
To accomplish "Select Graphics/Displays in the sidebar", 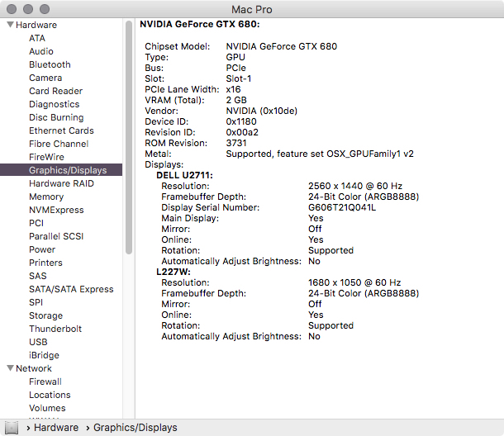I will pyautogui.click(x=68, y=170).
